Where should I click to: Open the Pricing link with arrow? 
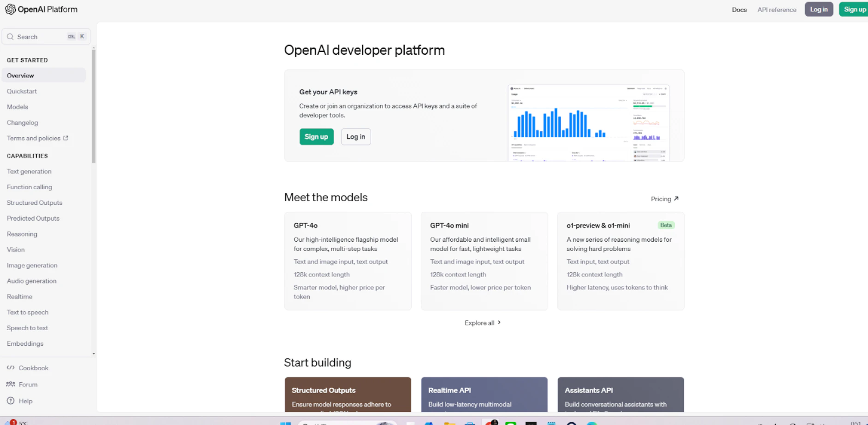[665, 199]
